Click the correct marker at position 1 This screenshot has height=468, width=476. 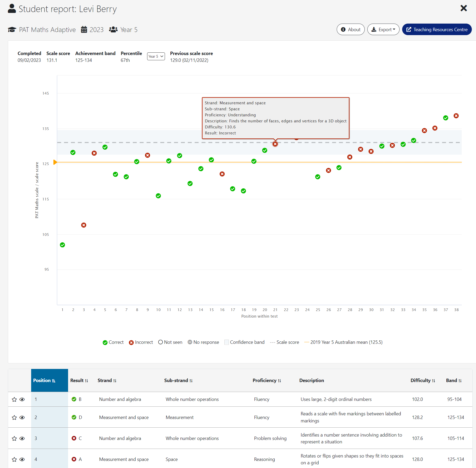[62, 245]
